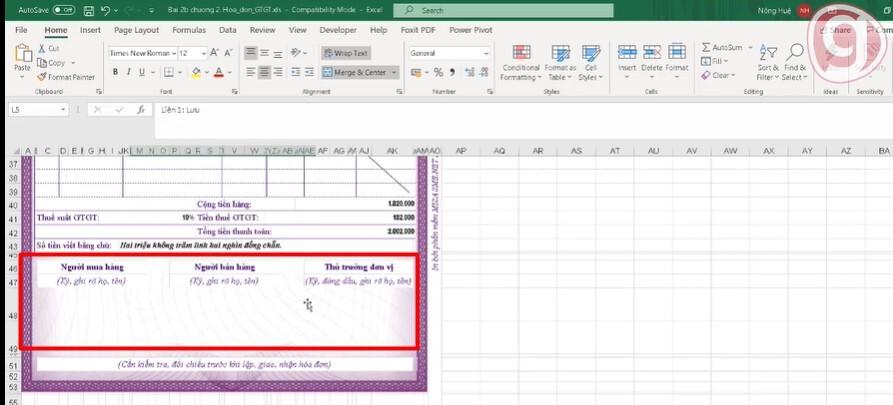Increase font size with the larger A icon

215,53
